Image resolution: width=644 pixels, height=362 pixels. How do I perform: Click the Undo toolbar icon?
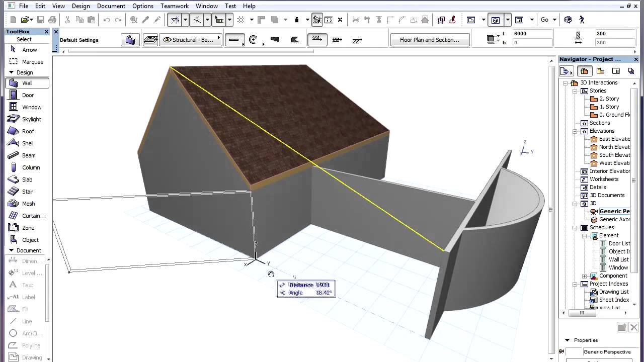click(107, 20)
